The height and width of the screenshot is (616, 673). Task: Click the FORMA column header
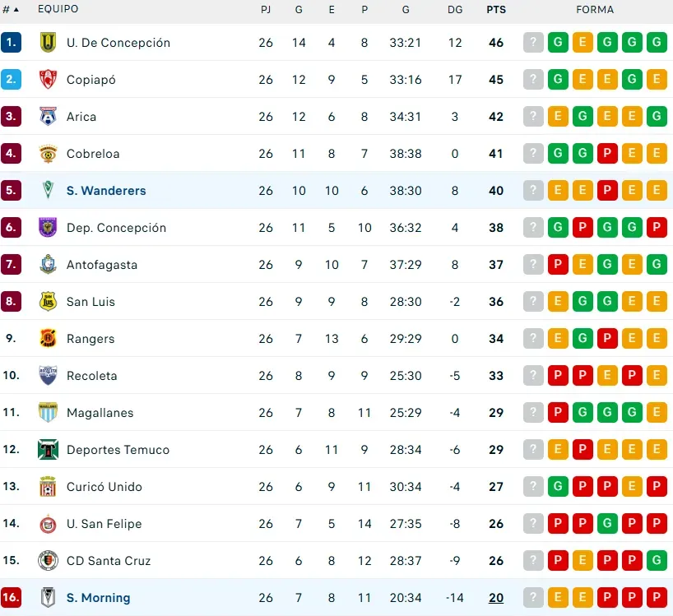pyautogui.click(x=595, y=10)
